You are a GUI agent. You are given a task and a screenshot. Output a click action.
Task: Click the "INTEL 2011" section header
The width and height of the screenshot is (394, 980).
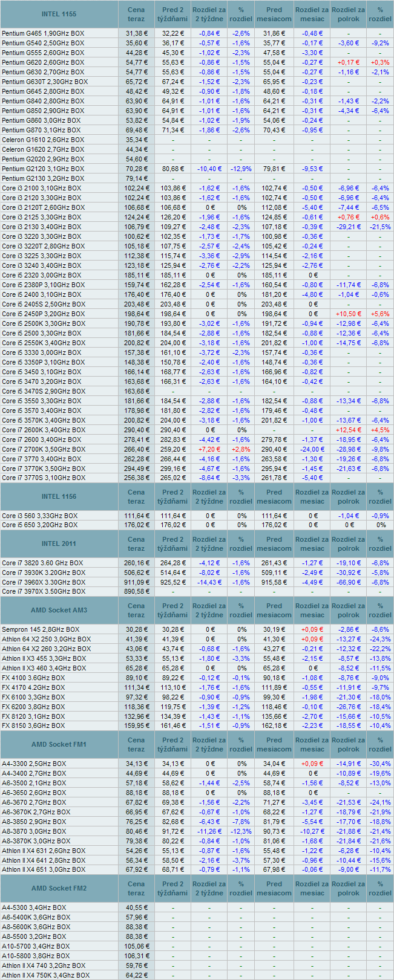click(59, 544)
